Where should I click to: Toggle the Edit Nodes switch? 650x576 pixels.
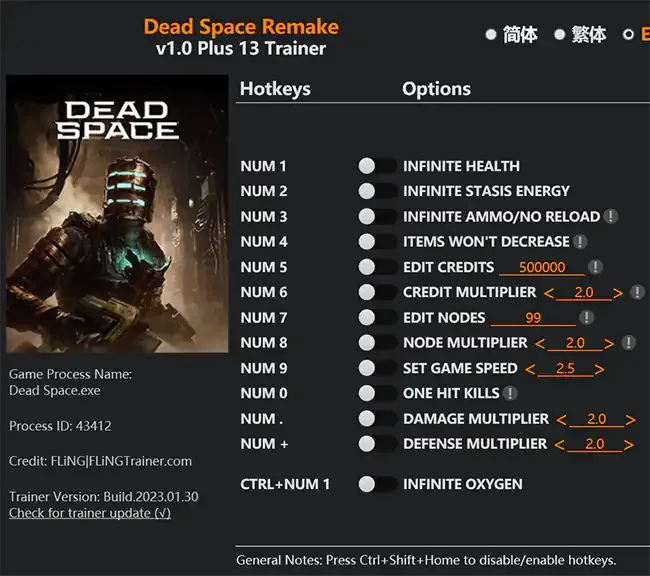377,318
